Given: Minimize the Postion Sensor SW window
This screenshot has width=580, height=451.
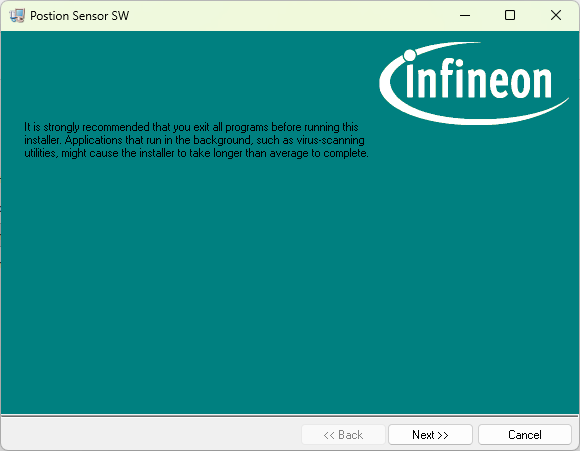Looking at the screenshot, I should (x=465, y=16).
